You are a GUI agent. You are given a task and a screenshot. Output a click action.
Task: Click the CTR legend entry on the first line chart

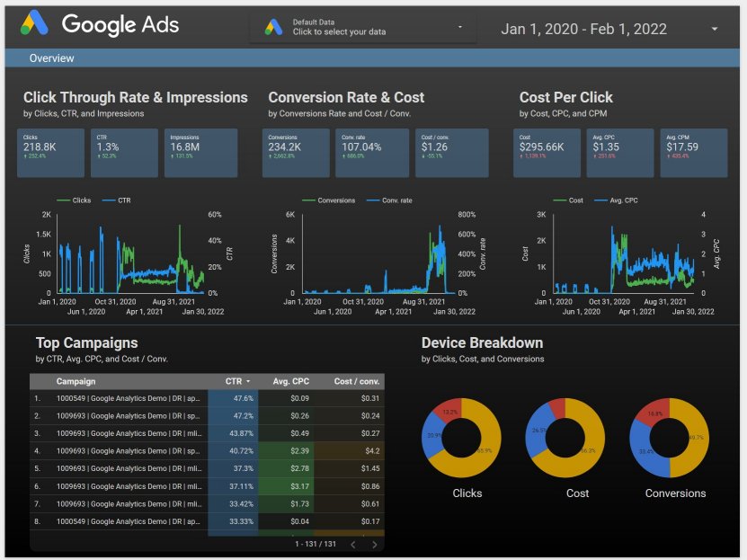tap(117, 200)
